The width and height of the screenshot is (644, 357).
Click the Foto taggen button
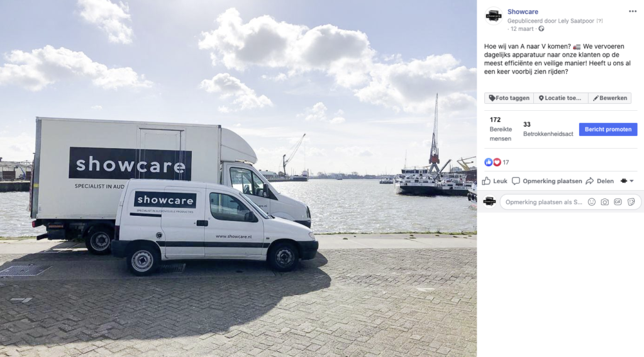[509, 98]
